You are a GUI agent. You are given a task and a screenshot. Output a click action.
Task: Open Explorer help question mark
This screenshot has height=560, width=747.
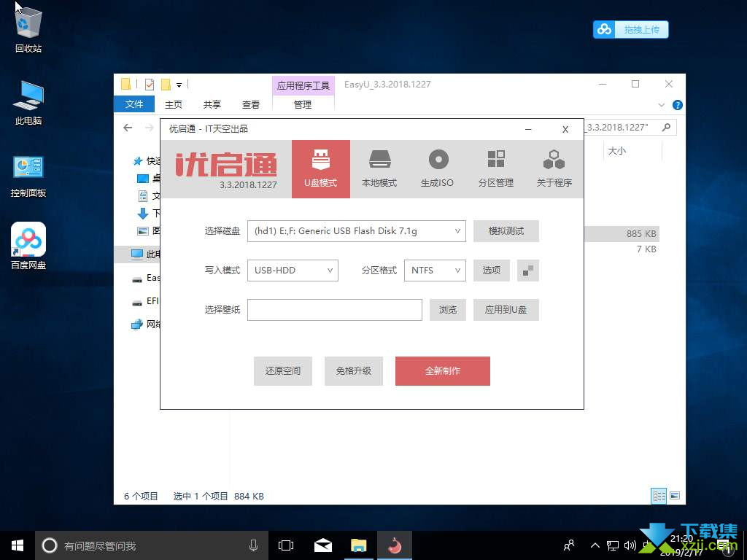[x=677, y=105]
